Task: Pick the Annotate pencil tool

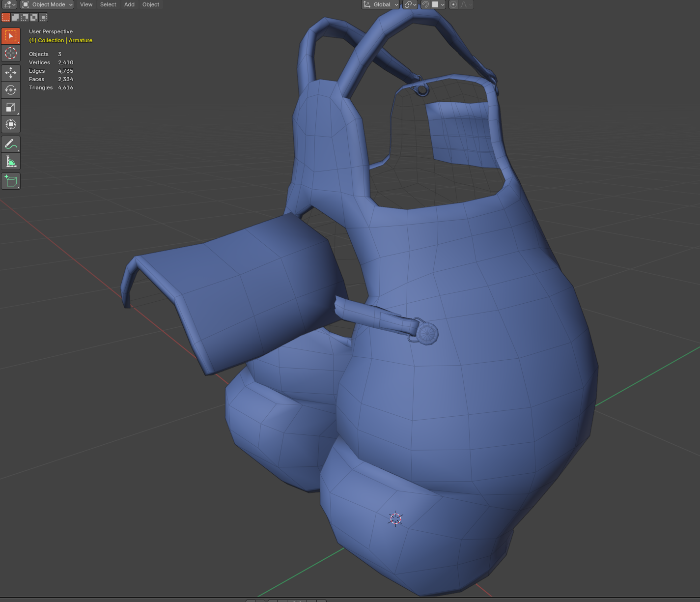Action: 11,144
